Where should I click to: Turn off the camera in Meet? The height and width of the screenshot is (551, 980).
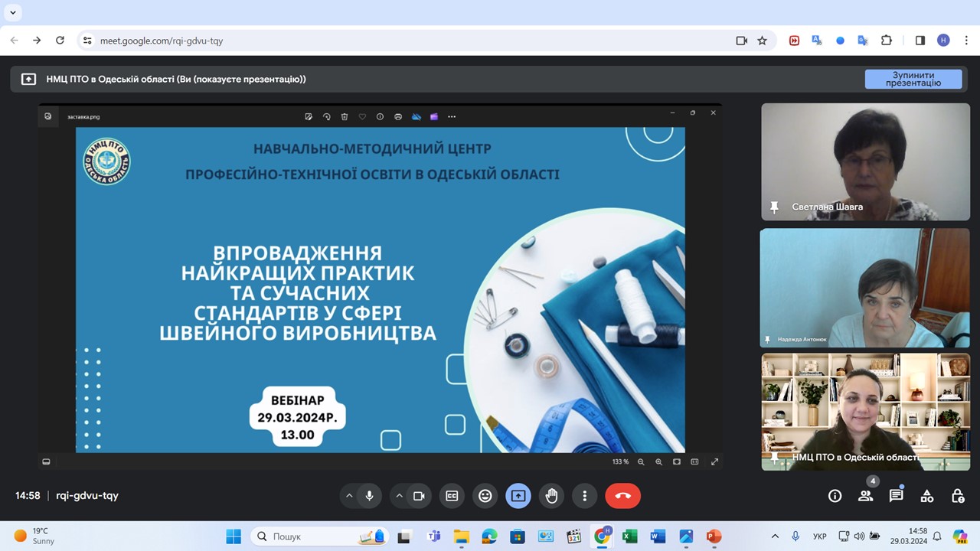coord(419,496)
